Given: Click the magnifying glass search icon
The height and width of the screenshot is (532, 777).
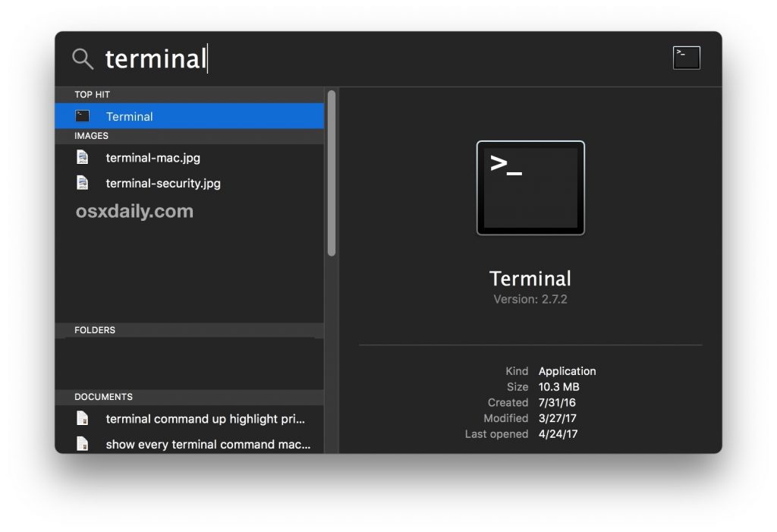Looking at the screenshot, I should point(83,58).
